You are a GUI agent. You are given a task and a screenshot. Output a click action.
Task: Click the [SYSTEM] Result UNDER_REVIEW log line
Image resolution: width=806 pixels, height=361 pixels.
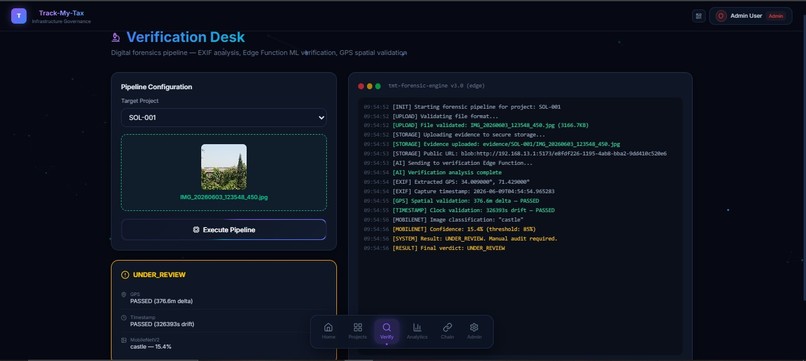(x=460, y=239)
